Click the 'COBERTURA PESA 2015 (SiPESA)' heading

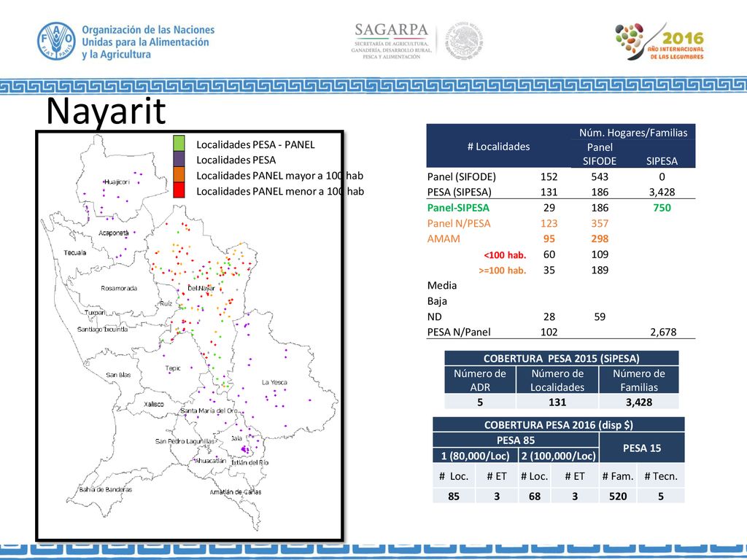(562, 359)
